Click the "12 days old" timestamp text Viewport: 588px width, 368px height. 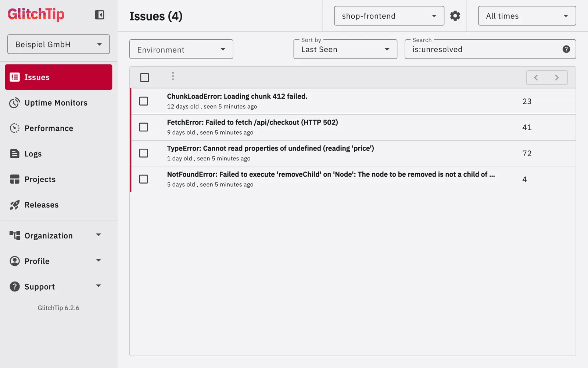pos(183,106)
